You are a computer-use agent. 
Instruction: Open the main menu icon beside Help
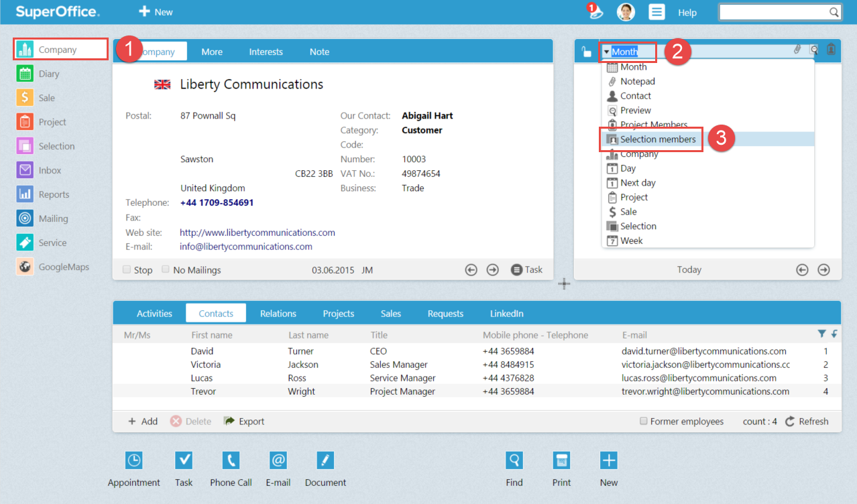(656, 12)
